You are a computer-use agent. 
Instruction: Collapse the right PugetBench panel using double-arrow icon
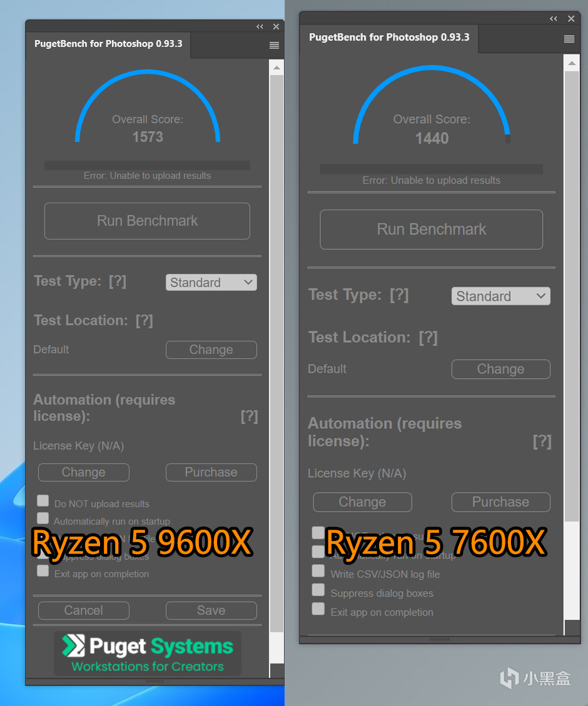click(x=554, y=19)
